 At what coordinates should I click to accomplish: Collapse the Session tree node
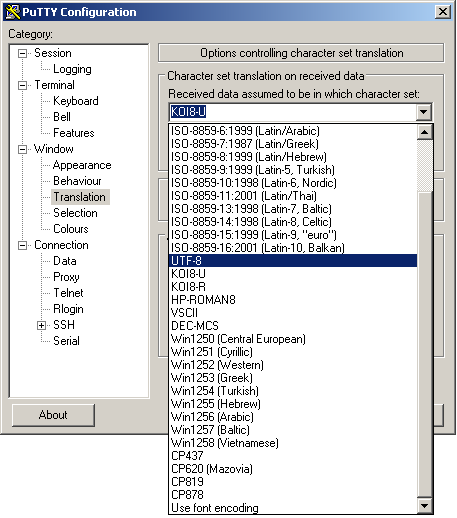[22, 53]
